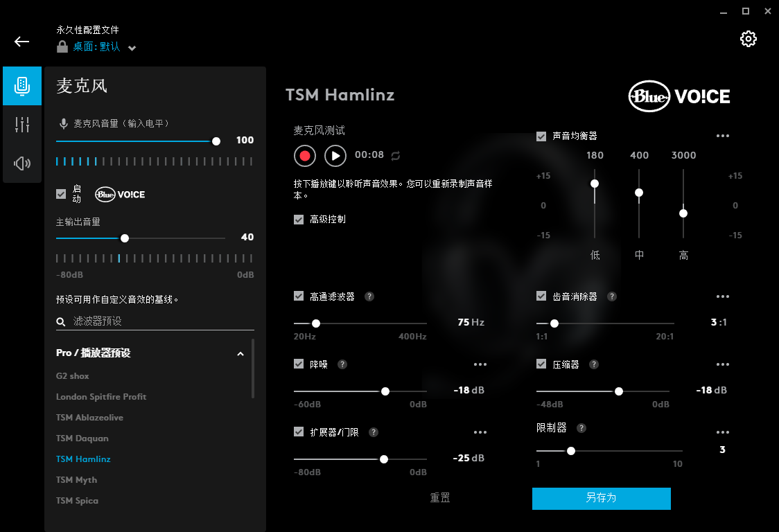
Task: Toggle the 扩展器/门限 checkbox
Action: tap(299, 432)
